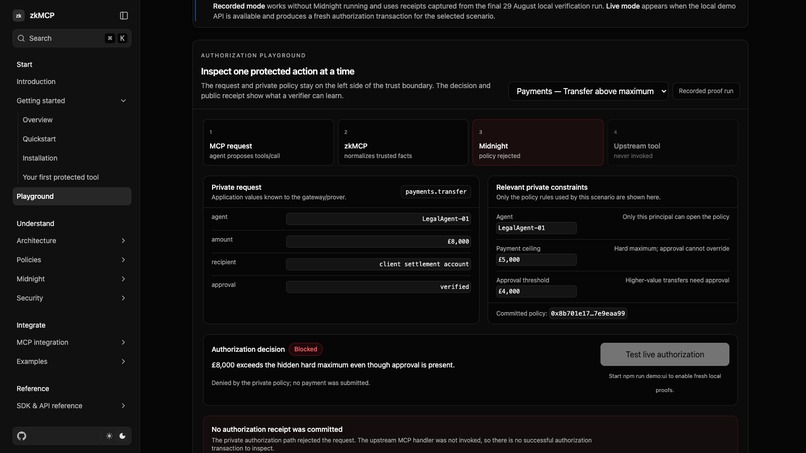Click the payments.transfer tool tag
Screen dimensions: 806x453
tap(436, 192)
